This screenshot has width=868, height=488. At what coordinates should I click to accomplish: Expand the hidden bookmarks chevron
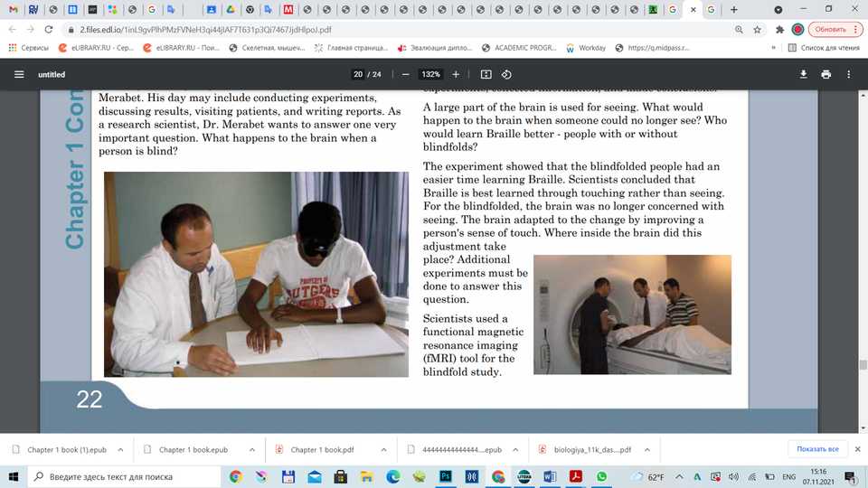tap(773, 48)
